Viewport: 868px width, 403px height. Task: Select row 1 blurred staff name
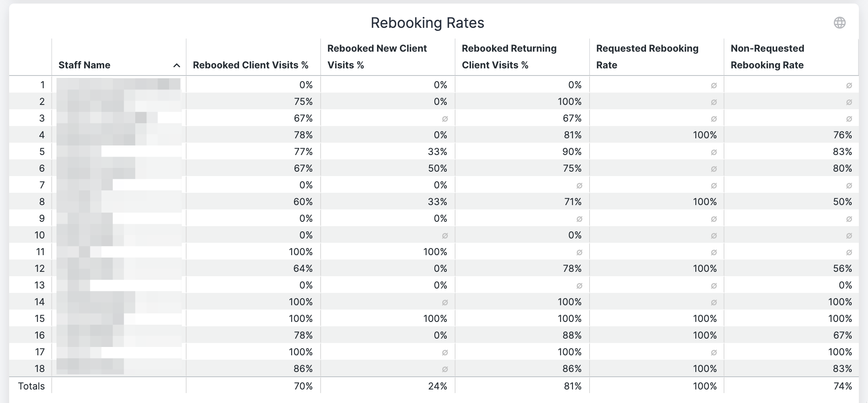(119, 85)
